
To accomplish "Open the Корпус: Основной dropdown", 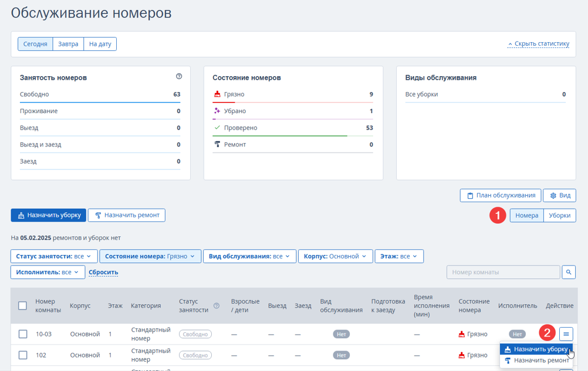I will coord(335,257).
